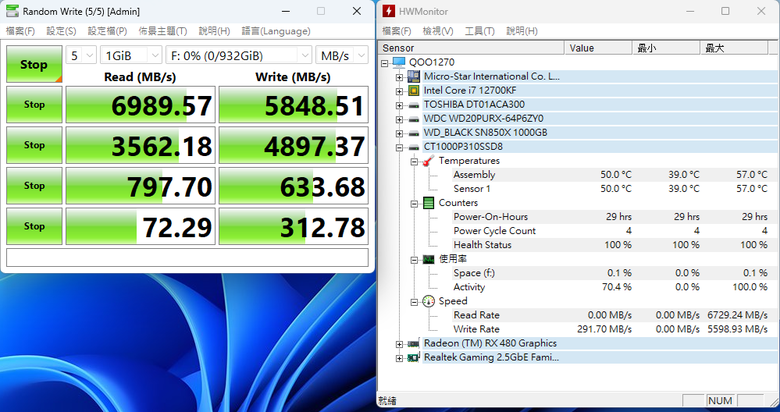The width and height of the screenshot is (780, 412).
Task: Click Stop button beside 797.70 row
Action: [x=34, y=186]
